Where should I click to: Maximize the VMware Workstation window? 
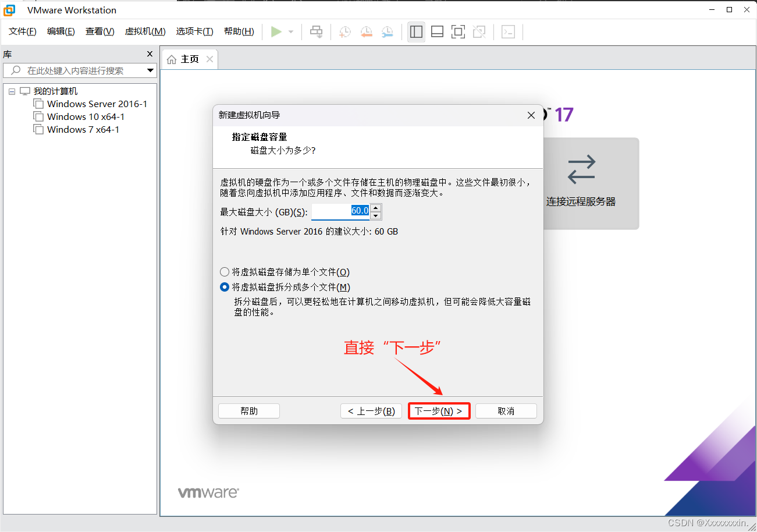click(729, 10)
